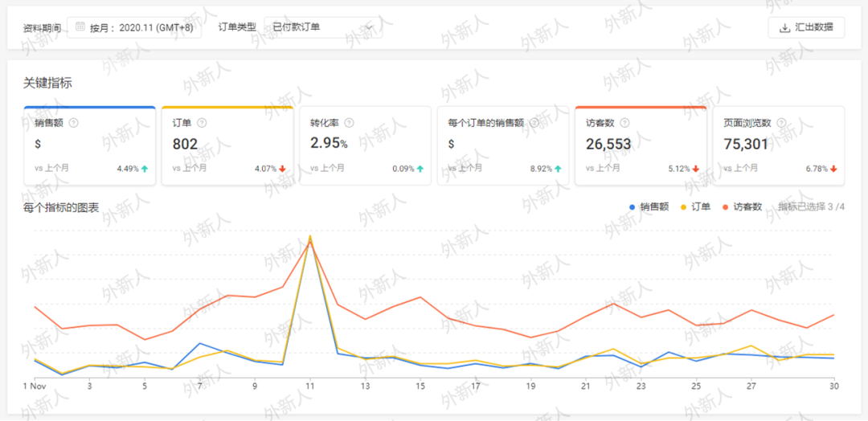Click green up arrow beside 4.49%
The width and height of the screenshot is (868, 421).
click(x=145, y=168)
